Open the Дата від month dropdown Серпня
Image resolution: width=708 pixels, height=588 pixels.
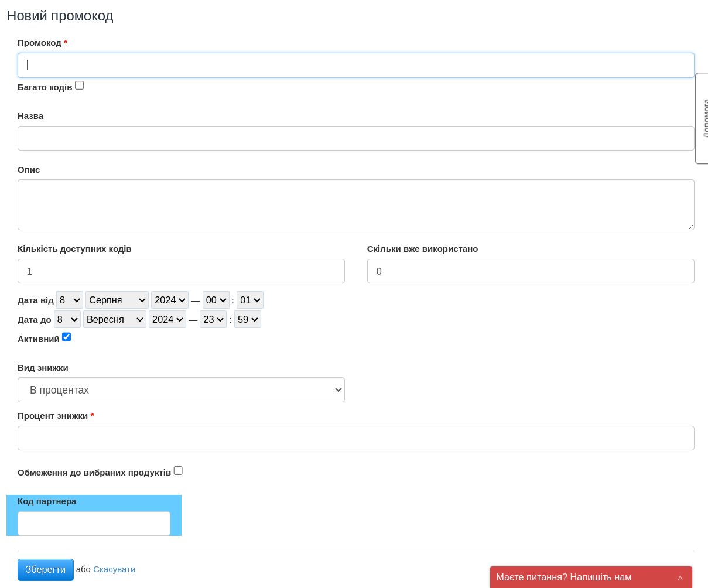117,300
